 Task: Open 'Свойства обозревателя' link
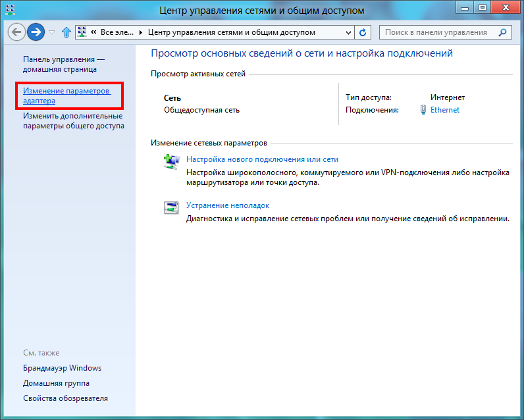click(x=66, y=398)
